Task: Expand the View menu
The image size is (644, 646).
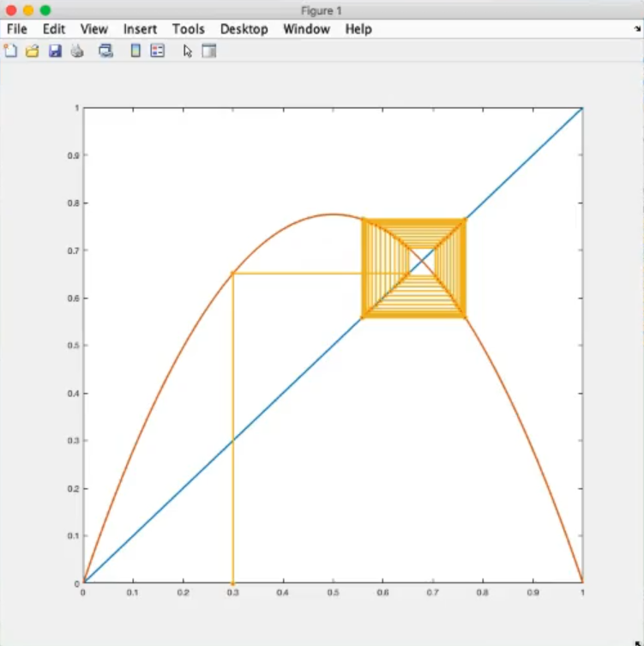Action: (x=94, y=29)
